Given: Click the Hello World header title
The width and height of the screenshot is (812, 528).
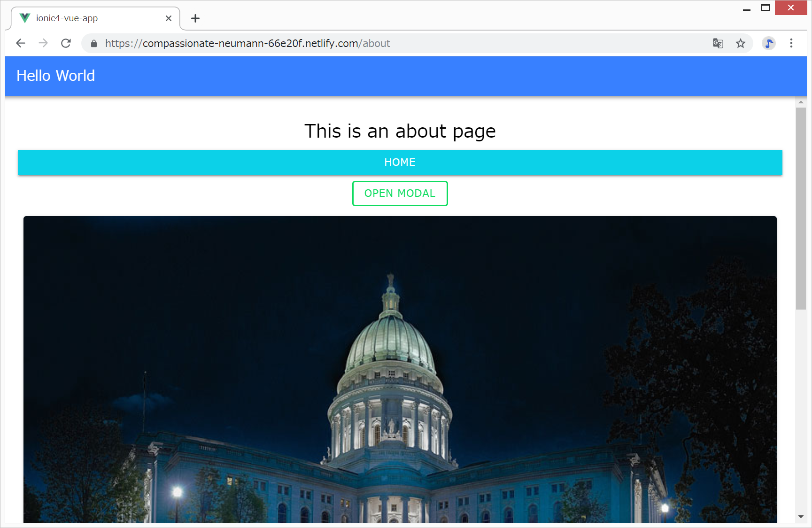Looking at the screenshot, I should 56,76.
